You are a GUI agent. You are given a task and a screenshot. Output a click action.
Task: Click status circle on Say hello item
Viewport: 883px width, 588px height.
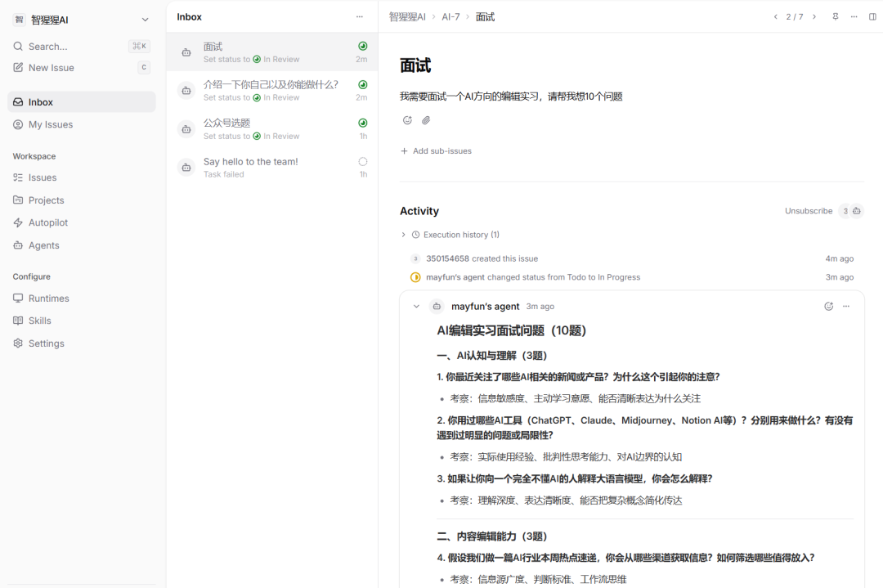click(x=362, y=162)
